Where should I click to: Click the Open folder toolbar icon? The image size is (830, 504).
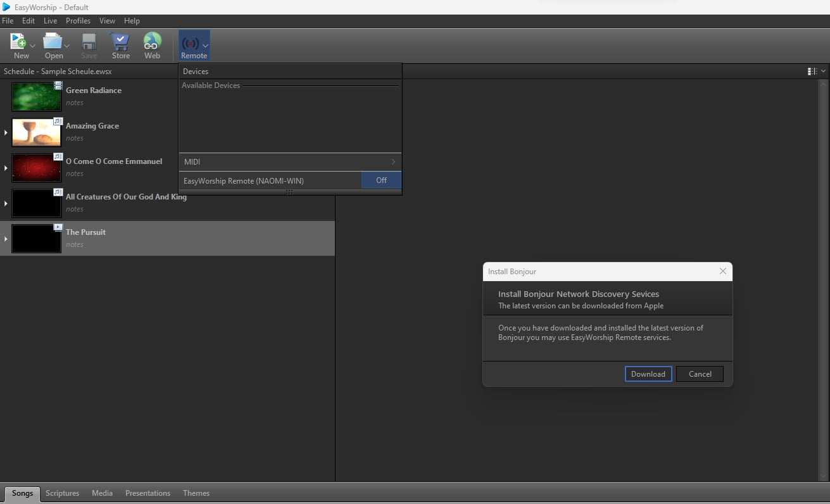53,42
